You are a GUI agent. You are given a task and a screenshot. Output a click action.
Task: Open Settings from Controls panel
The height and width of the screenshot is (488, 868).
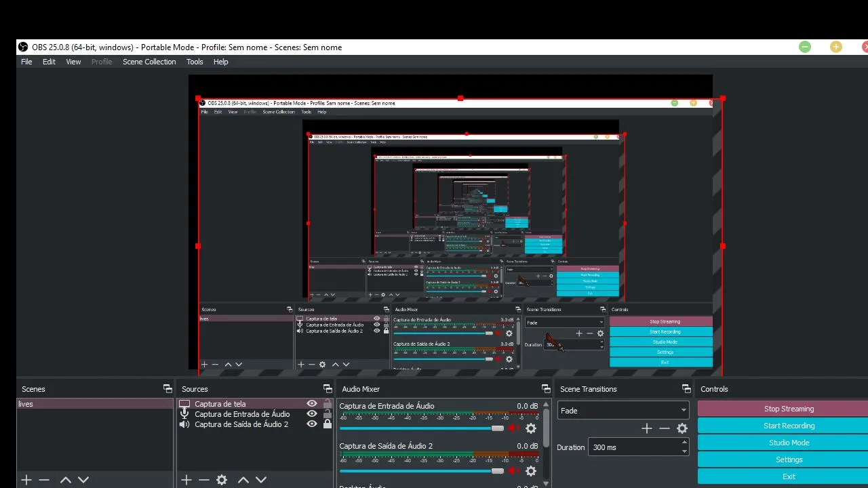click(789, 460)
